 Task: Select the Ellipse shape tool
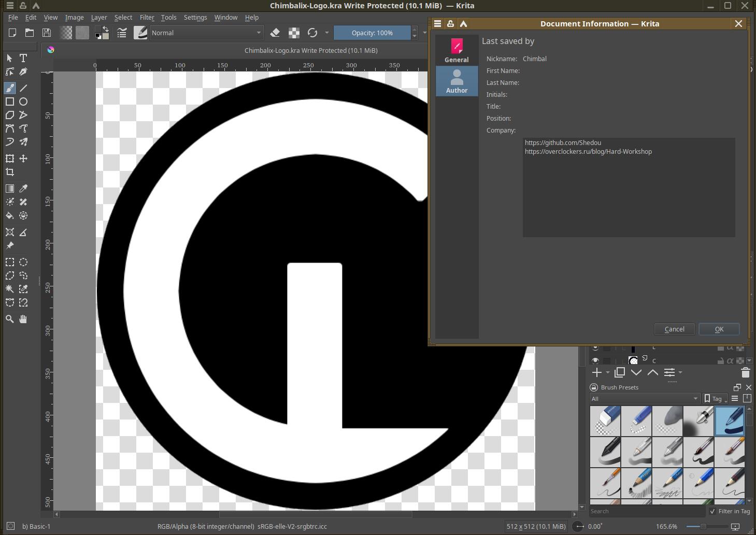[23, 102]
